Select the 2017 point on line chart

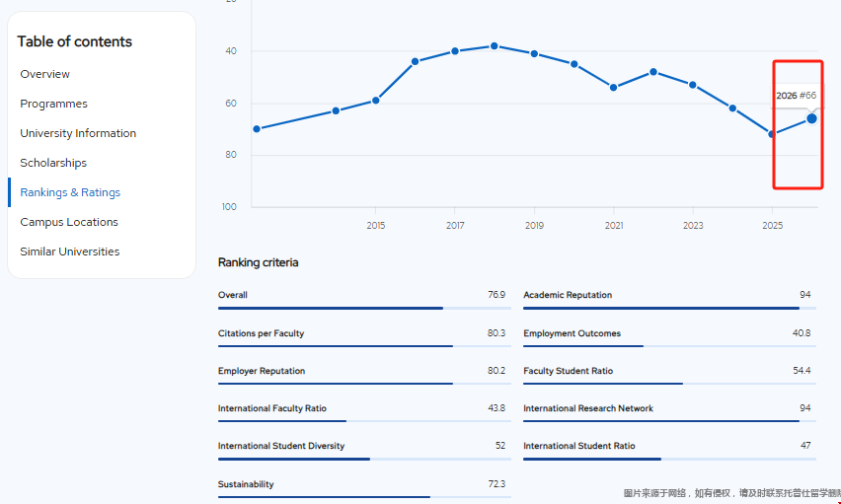pos(455,51)
